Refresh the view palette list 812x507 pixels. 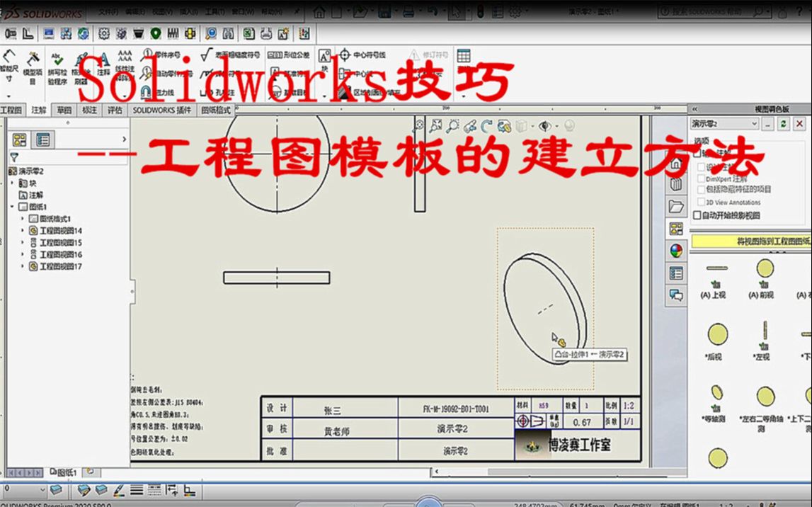pos(782,124)
